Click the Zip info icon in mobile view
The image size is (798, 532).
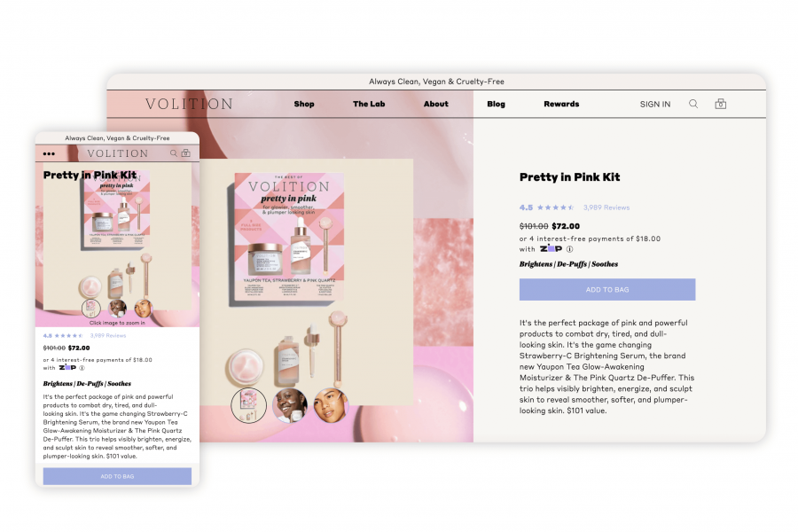[x=82, y=368]
